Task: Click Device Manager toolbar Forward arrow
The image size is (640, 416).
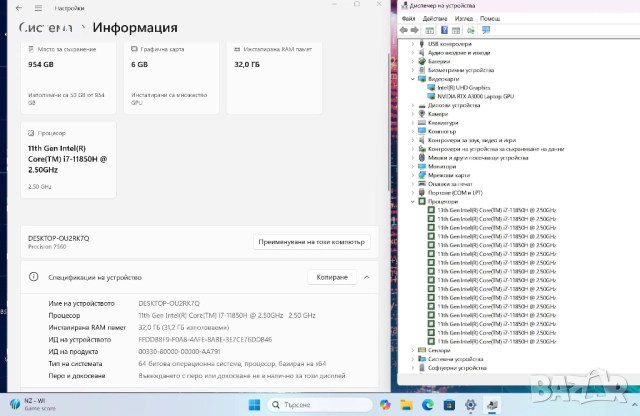Action: [x=414, y=30]
